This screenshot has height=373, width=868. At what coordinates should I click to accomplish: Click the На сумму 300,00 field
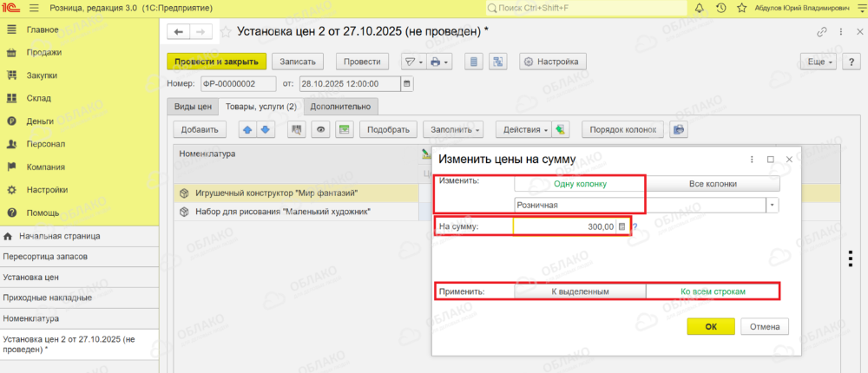click(x=565, y=226)
